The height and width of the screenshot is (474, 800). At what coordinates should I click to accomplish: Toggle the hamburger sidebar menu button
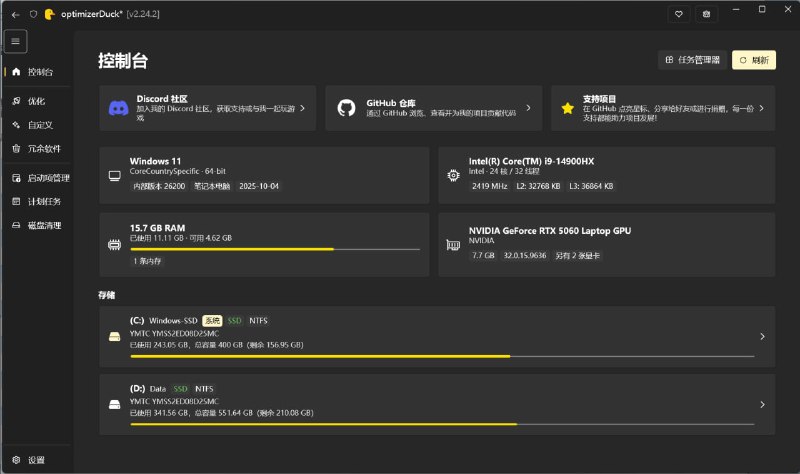point(15,41)
